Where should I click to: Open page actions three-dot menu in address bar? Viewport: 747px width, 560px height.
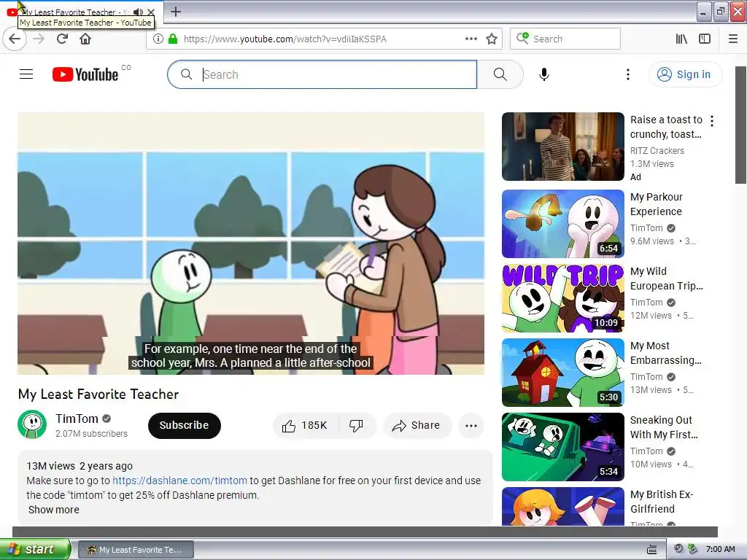(x=471, y=39)
